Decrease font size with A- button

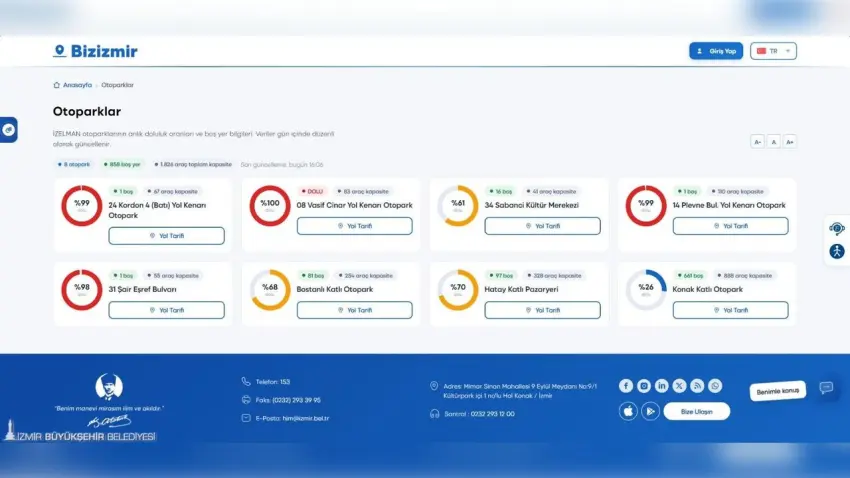757,142
